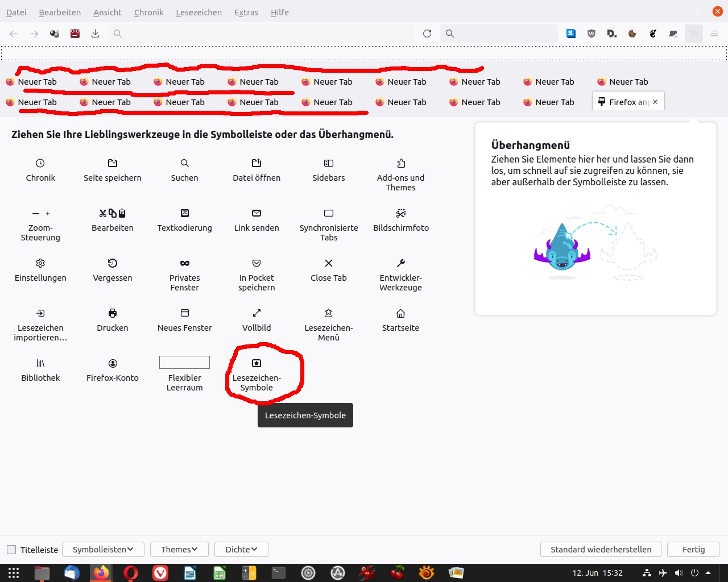
Task: Select the In Pocket speichern icon
Action: tap(257, 263)
